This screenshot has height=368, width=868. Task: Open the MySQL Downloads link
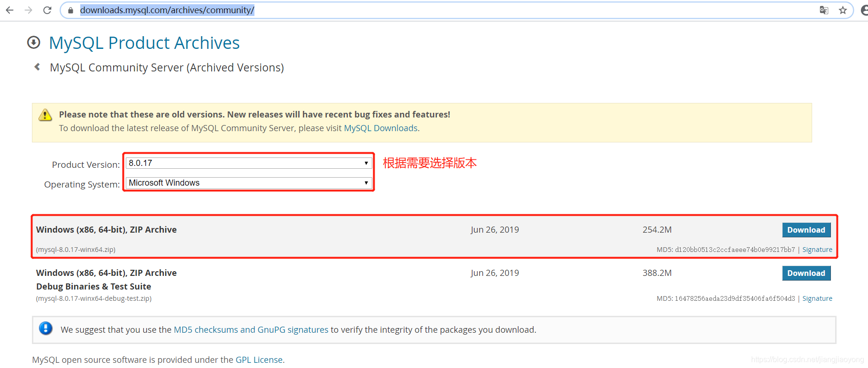tap(381, 128)
